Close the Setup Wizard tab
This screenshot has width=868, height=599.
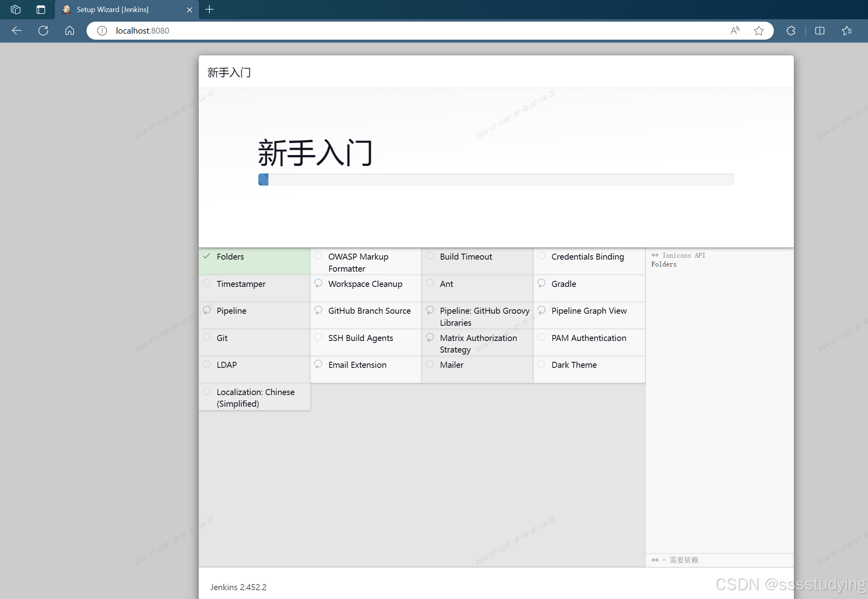(189, 10)
